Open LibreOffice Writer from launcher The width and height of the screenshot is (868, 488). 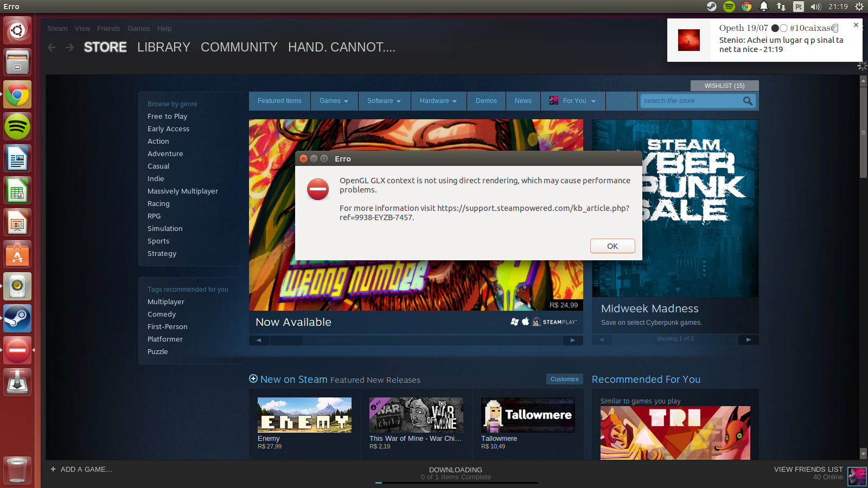click(17, 158)
